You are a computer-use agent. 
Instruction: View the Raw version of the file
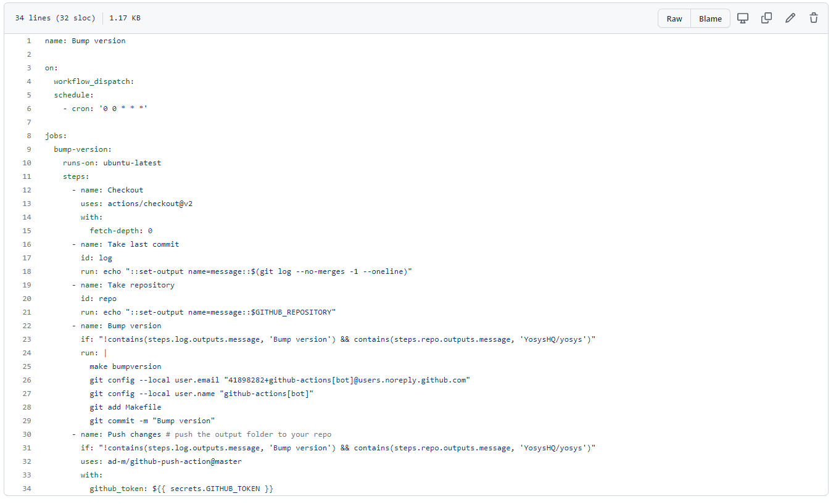pos(674,18)
